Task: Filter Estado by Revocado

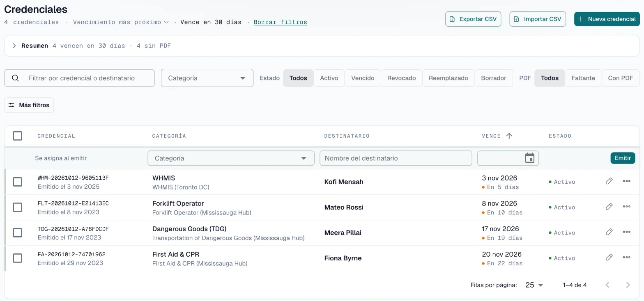Action: pyautogui.click(x=401, y=78)
